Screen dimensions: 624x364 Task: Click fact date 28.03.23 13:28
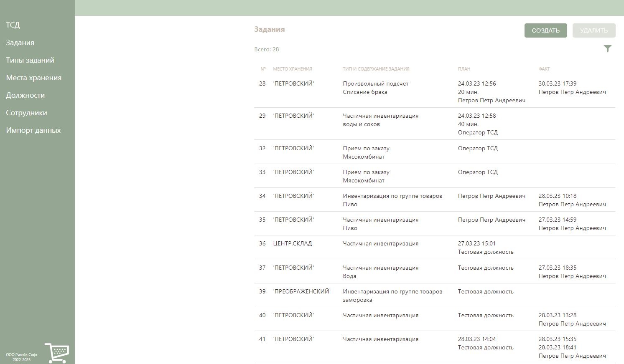click(558, 315)
